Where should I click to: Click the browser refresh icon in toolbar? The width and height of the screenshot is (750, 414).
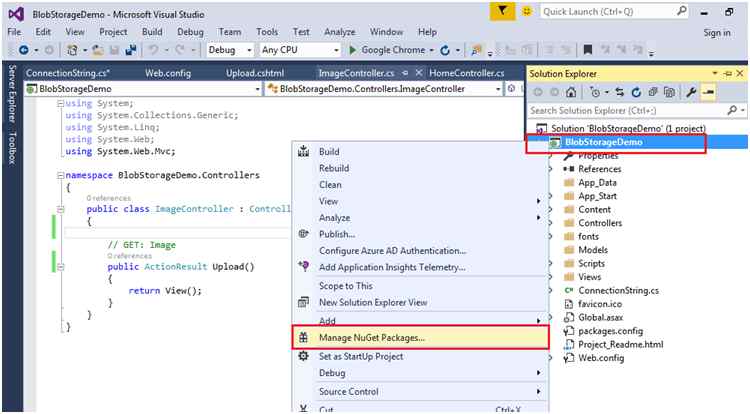445,50
